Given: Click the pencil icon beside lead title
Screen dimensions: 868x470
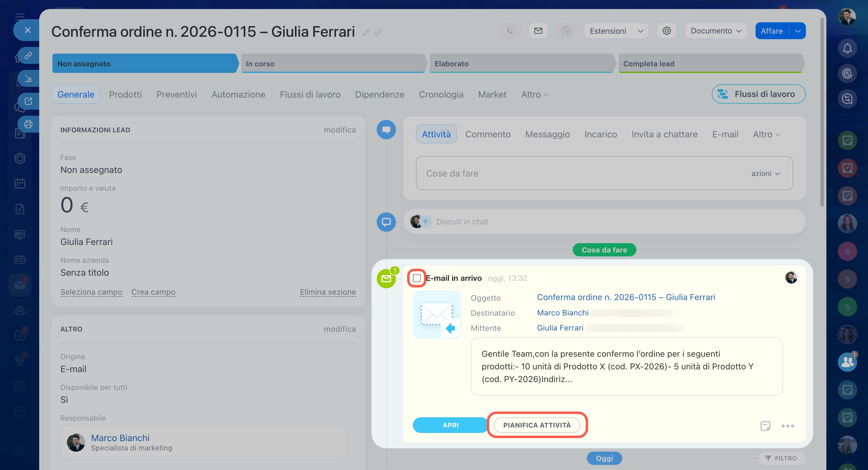Looking at the screenshot, I should point(366,33).
